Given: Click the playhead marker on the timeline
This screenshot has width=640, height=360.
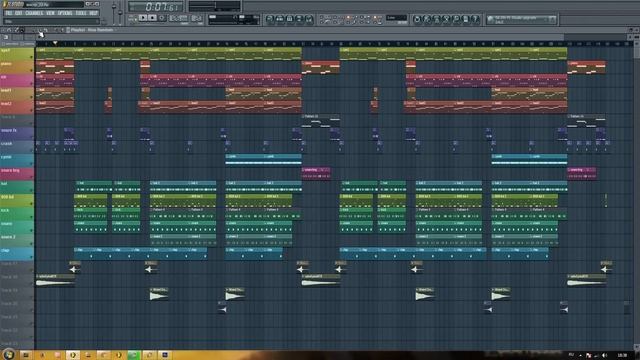Looking at the screenshot, I should [55, 43].
